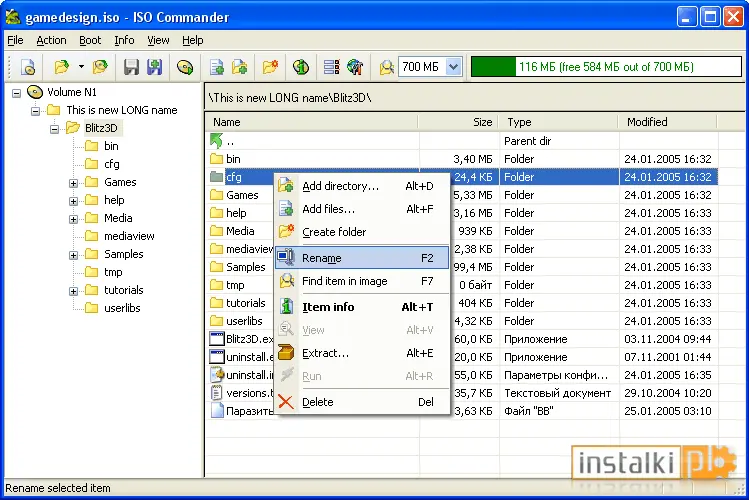The height and width of the screenshot is (500, 749).
Task: Select Volume N1 disc icon in tree
Action: click(x=35, y=92)
